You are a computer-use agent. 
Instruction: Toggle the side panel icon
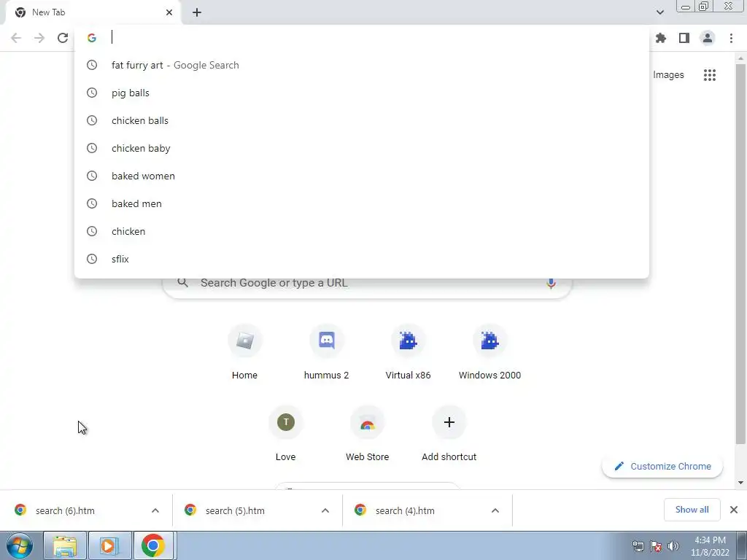click(x=684, y=38)
